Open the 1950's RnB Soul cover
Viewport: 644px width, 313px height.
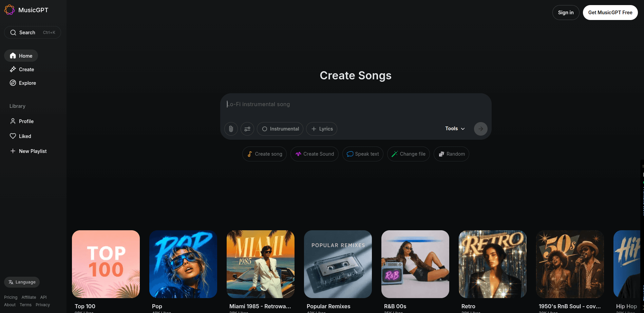pyautogui.click(x=570, y=264)
